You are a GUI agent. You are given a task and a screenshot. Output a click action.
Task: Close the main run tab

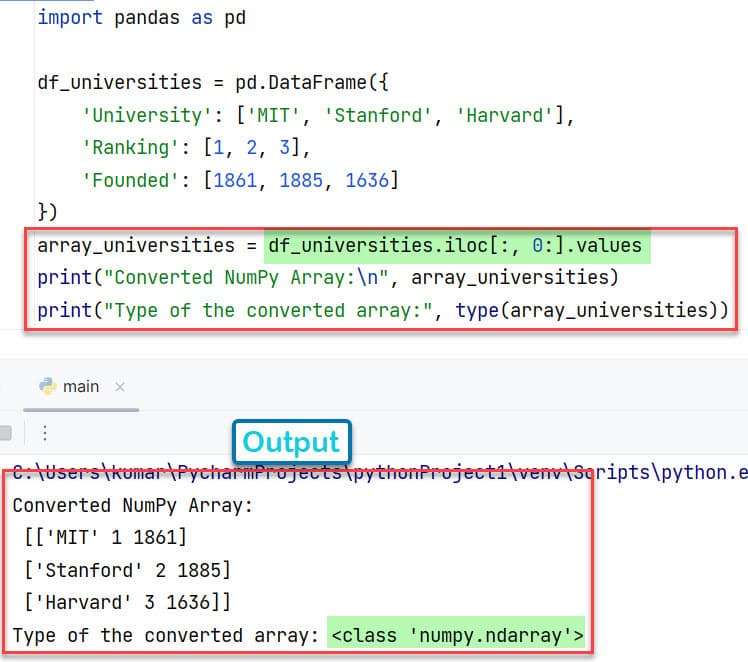[x=120, y=387]
